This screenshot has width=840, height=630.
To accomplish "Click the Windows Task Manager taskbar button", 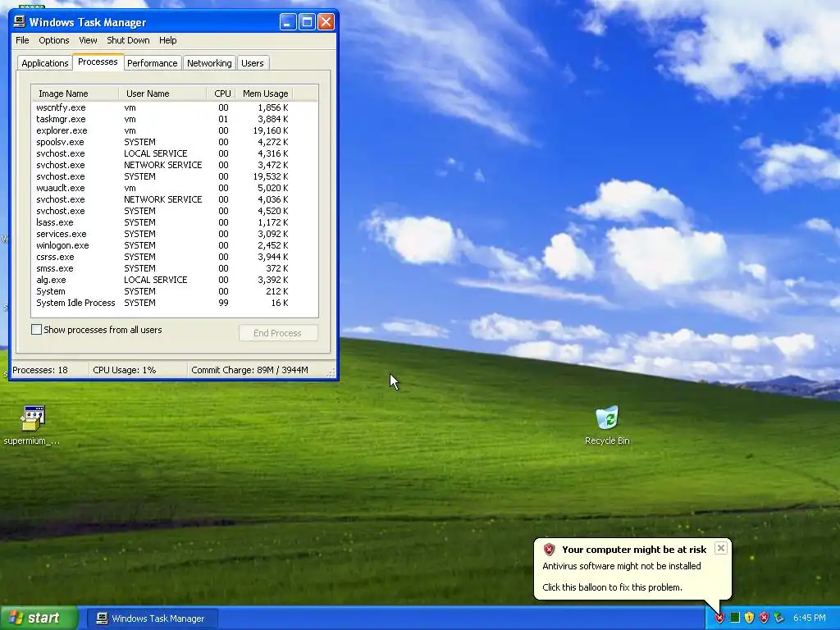I will [x=151, y=619].
